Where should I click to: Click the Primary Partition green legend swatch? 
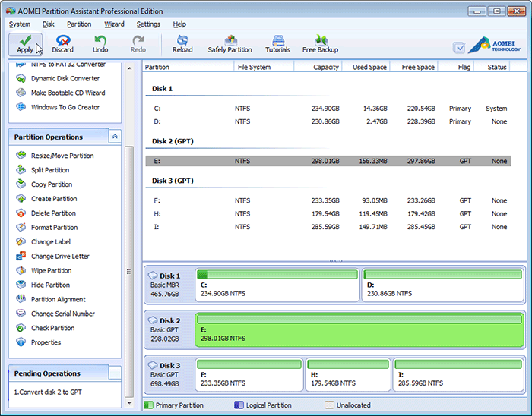pos(149,405)
